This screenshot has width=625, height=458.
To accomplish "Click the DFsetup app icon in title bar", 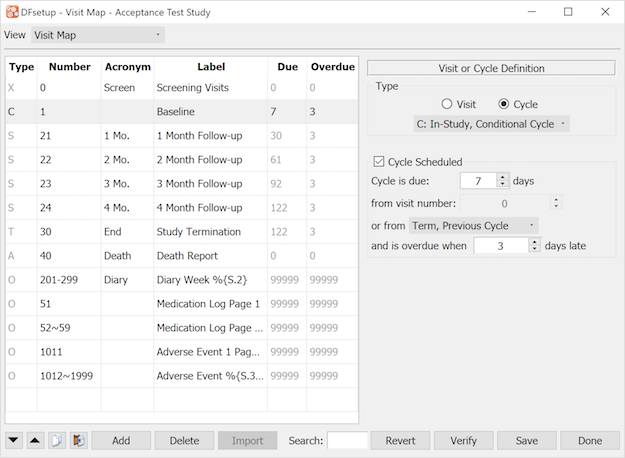I will (11, 12).
